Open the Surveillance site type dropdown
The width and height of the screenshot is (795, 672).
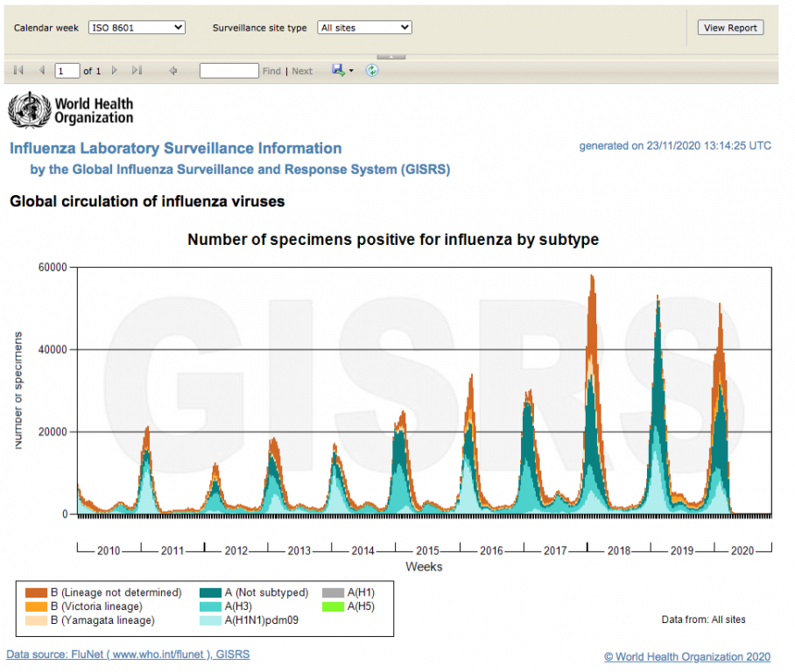[364, 27]
